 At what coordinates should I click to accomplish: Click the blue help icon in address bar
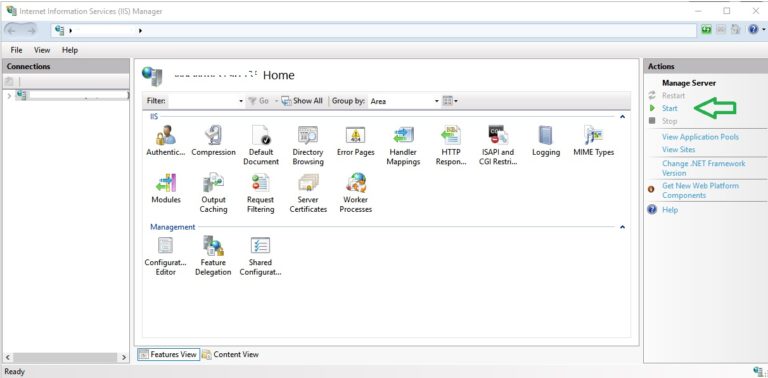click(x=753, y=30)
